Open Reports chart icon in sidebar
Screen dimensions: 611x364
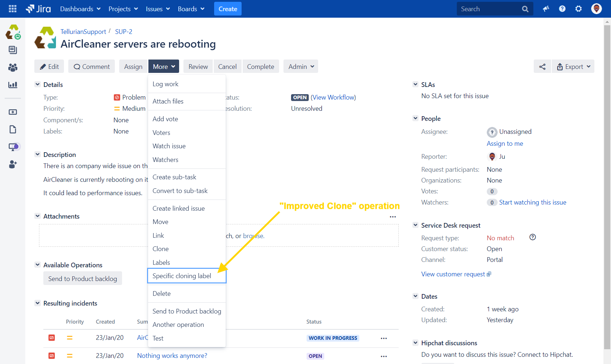click(x=13, y=85)
